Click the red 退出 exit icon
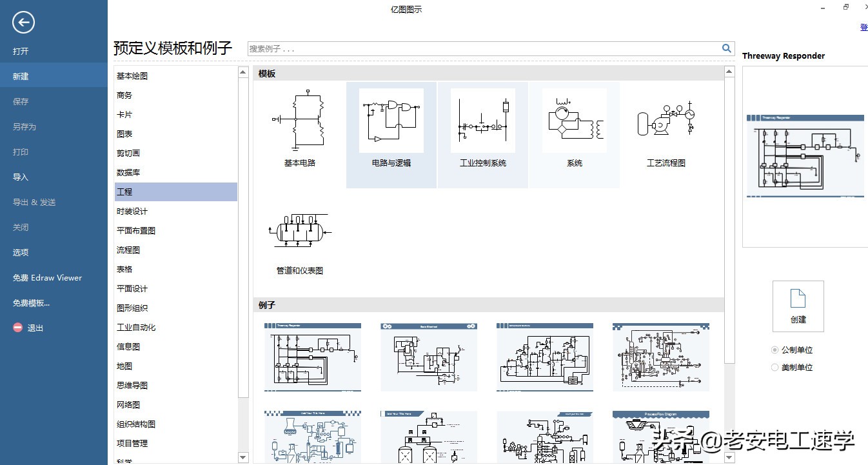Image resolution: width=868 pixels, height=465 pixels. pyautogui.click(x=17, y=328)
